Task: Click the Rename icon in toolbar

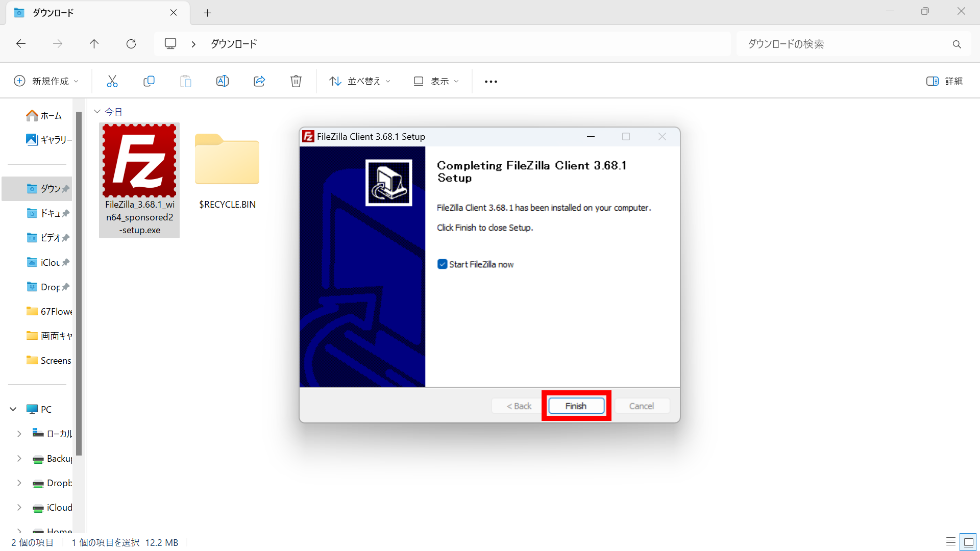Action: click(x=223, y=81)
